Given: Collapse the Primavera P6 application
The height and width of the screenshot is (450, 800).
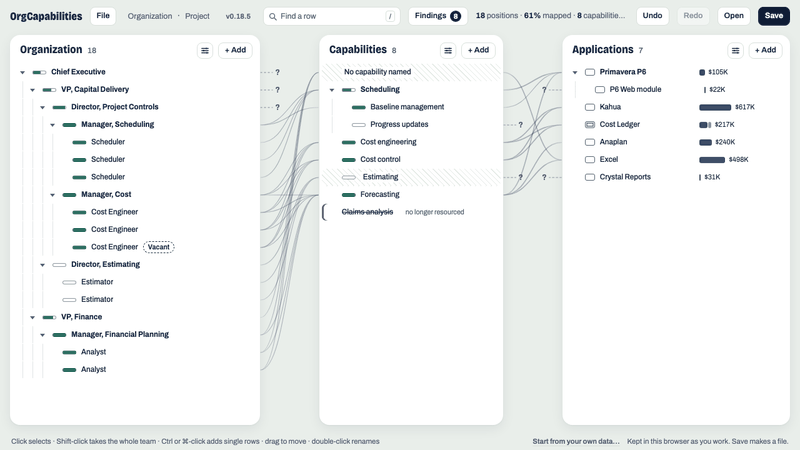Looking at the screenshot, I should (575, 72).
